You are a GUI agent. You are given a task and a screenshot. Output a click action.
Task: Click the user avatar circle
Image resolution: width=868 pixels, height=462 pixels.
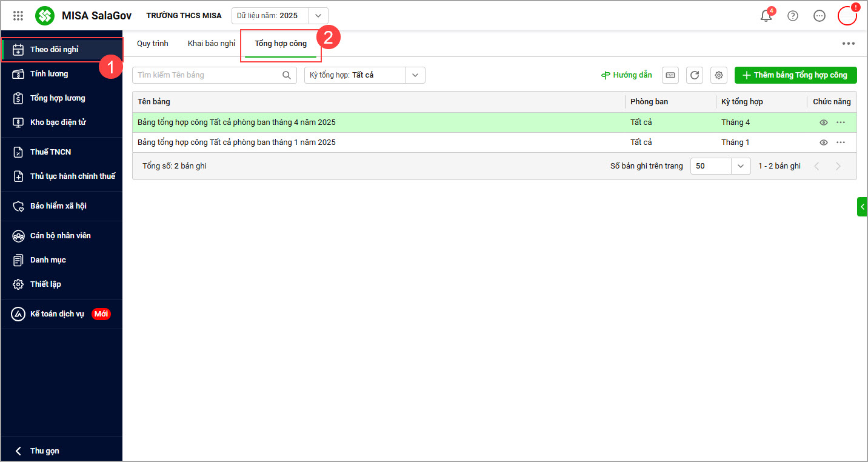coord(847,16)
